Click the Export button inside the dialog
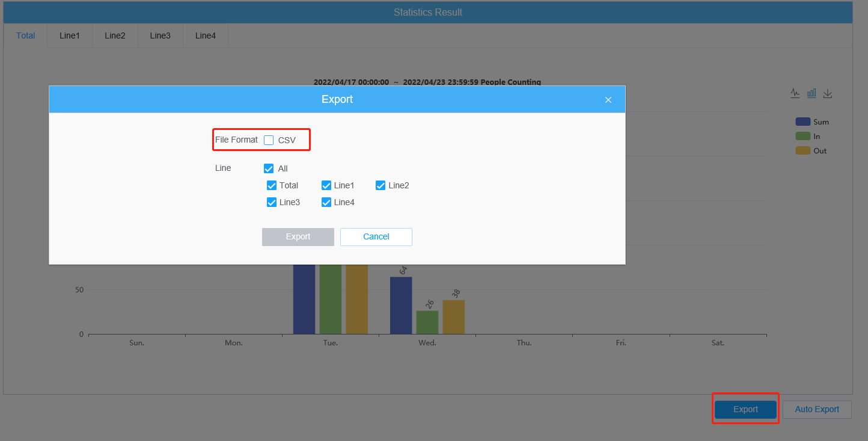This screenshot has height=441, width=868. coord(298,237)
